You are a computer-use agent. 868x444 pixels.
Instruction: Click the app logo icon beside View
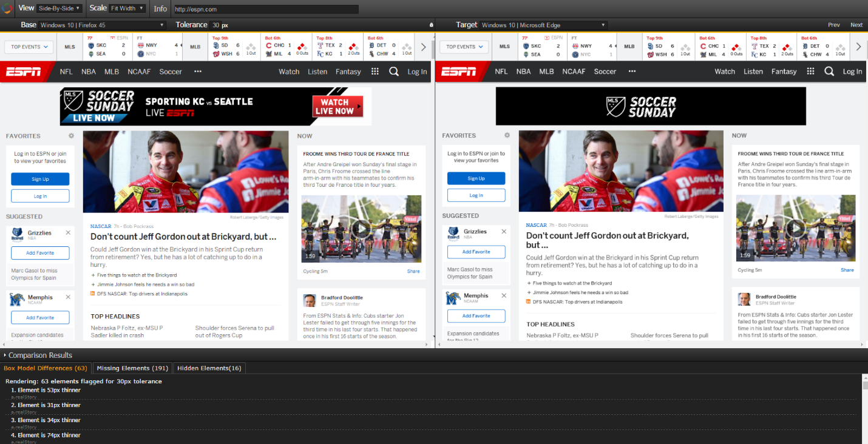pyautogui.click(x=6, y=8)
